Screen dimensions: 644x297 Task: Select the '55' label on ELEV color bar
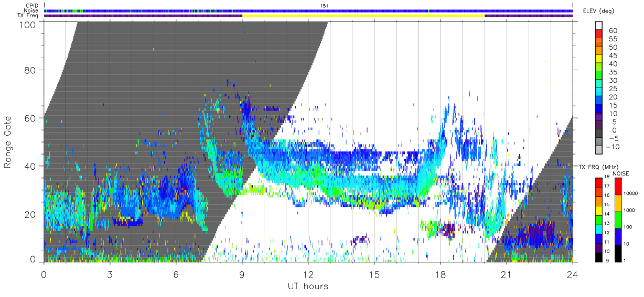pos(613,39)
